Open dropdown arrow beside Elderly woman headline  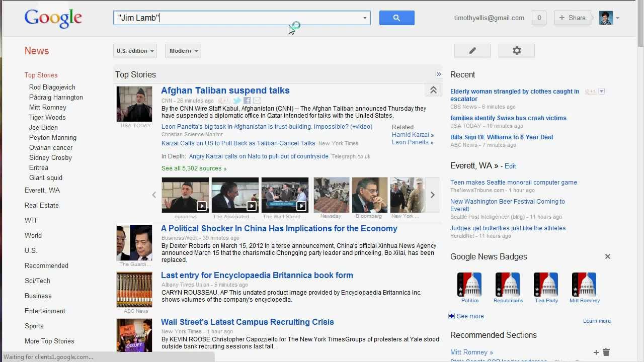601,92
